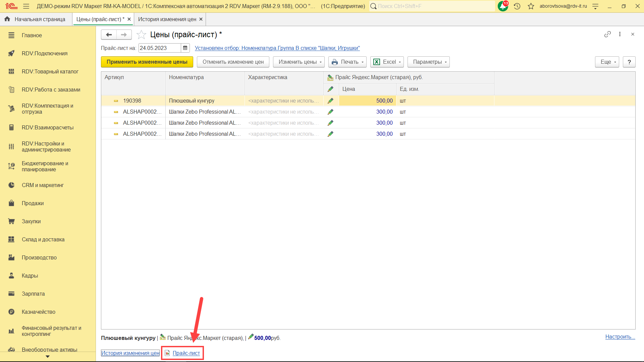The width and height of the screenshot is (644, 362).
Task: Open the Продажи section in sidebar
Action: click(x=33, y=203)
